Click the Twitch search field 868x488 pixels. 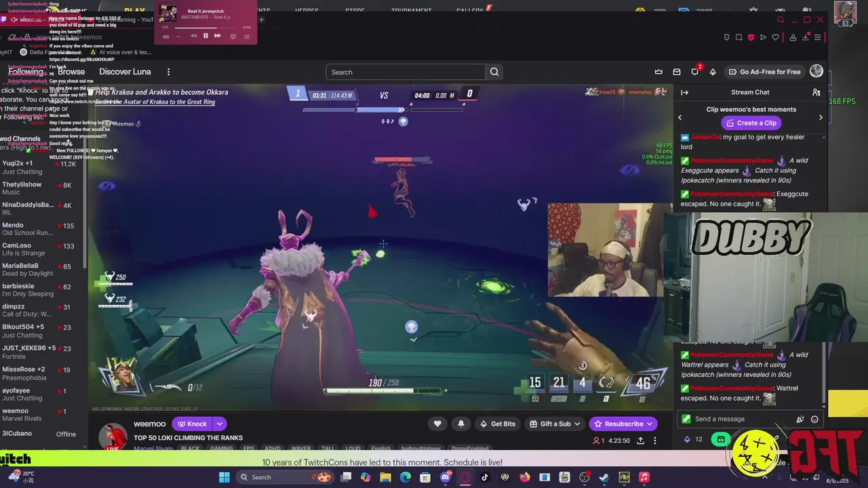(406, 72)
